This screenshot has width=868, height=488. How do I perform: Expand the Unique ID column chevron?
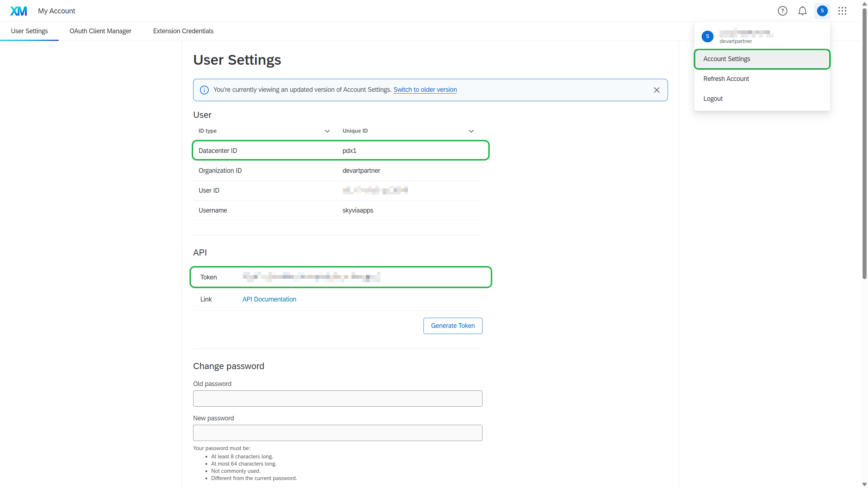click(x=471, y=131)
